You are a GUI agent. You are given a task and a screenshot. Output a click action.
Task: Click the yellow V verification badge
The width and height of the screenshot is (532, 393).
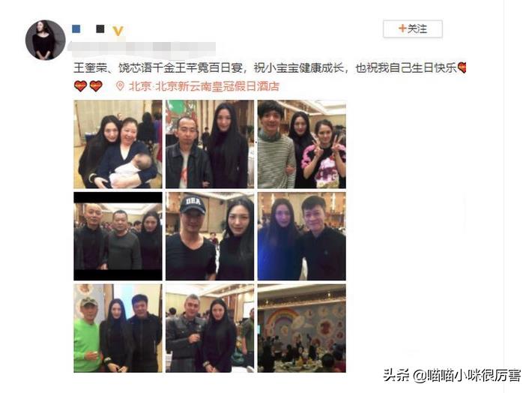point(118,31)
